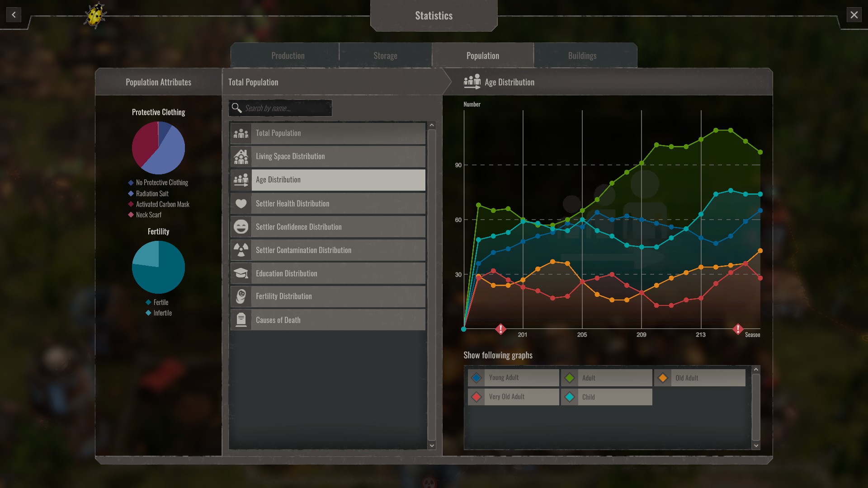868x488 pixels.
Task: Click the Total Population group icon
Action: [241, 133]
